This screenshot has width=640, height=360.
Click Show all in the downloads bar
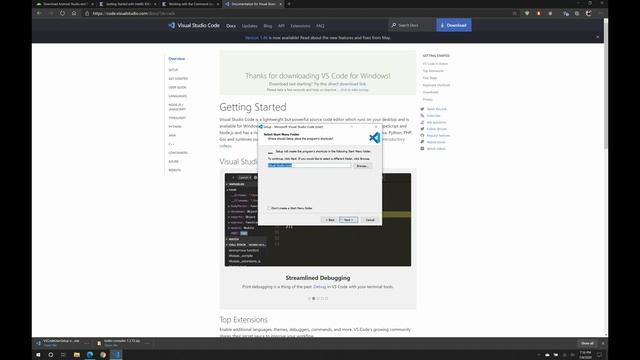tap(587, 343)
